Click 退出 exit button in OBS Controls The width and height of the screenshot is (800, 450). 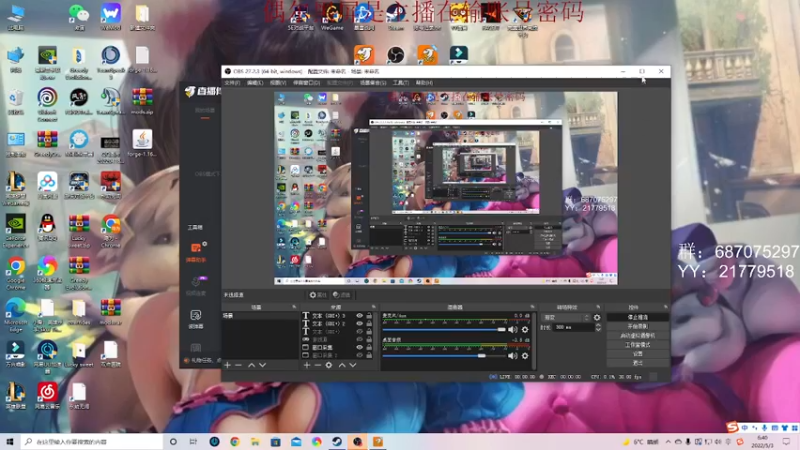coord(638,363)
